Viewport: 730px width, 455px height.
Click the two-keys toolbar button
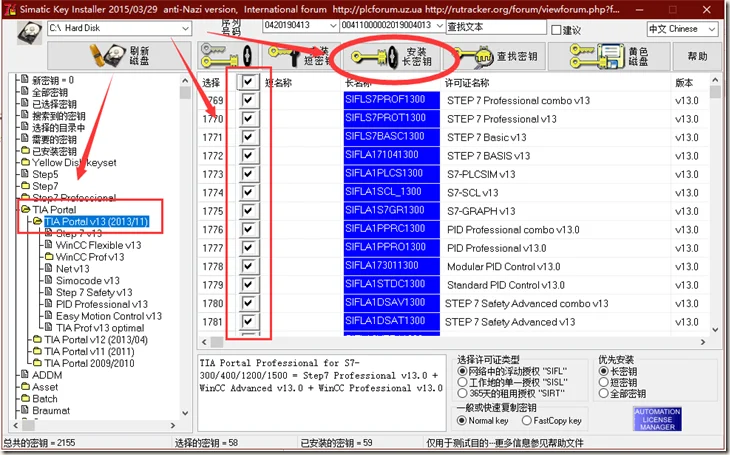point(227,56)
